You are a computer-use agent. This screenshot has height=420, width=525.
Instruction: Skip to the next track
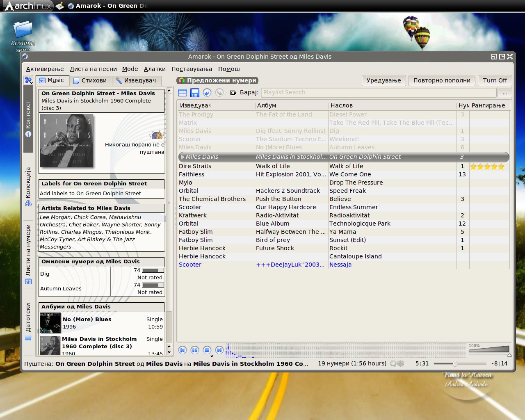coord(219,350)
